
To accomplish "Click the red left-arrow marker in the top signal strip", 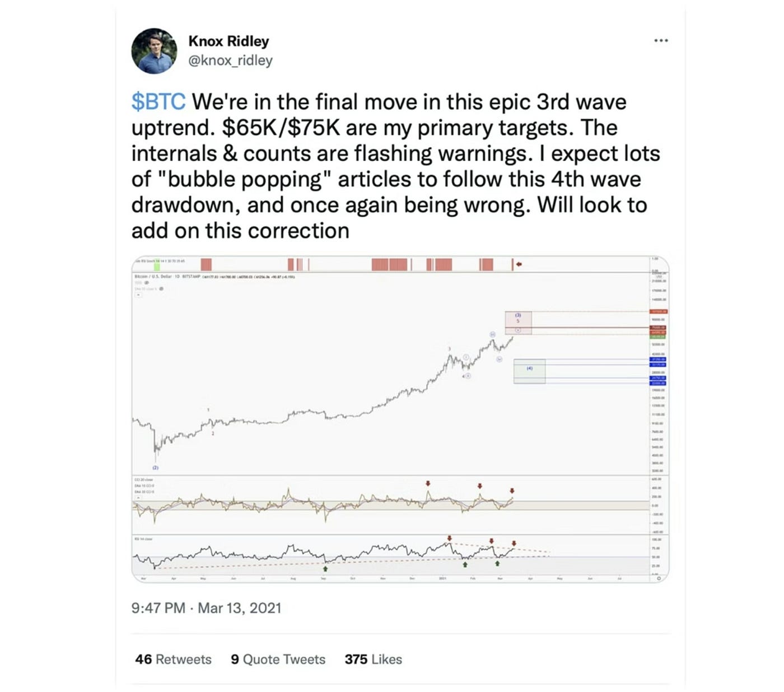I will click(520, 263).
